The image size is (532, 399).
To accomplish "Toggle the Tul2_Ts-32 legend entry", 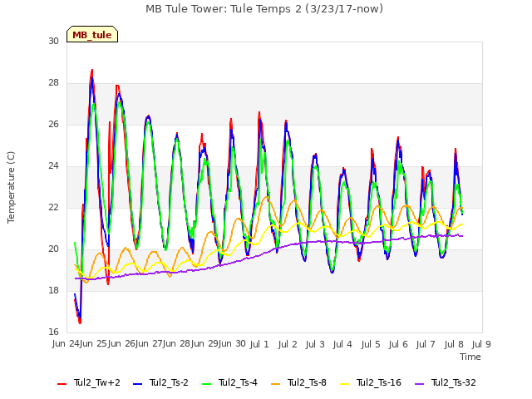I will coord(446,382).
